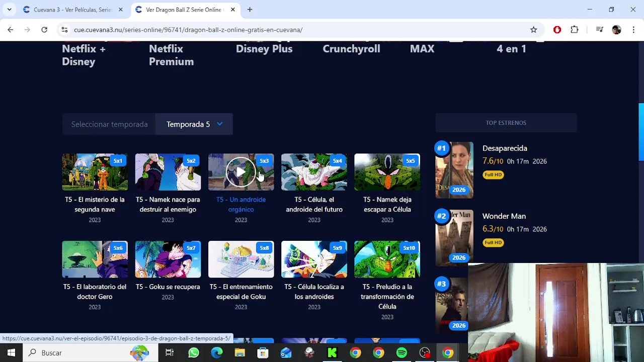Open title 'El entrenamiento especial de Goku'
The image size is (644, 362).
point(241,292)
